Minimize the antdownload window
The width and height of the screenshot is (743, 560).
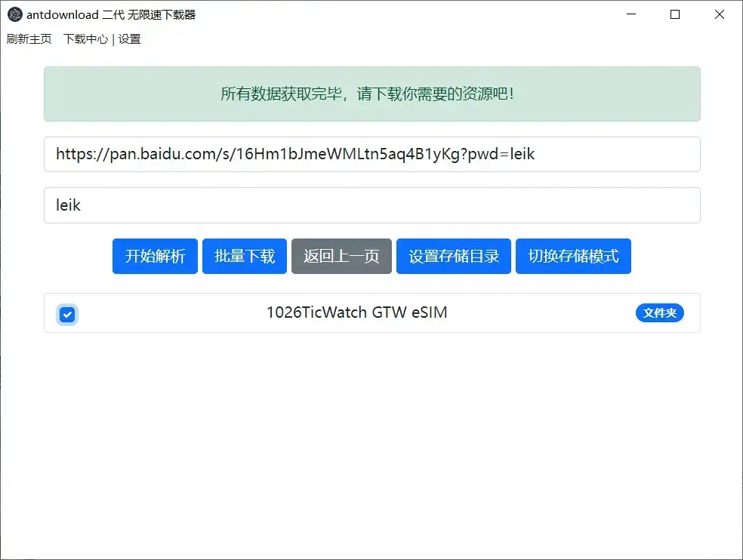point(631,14)
